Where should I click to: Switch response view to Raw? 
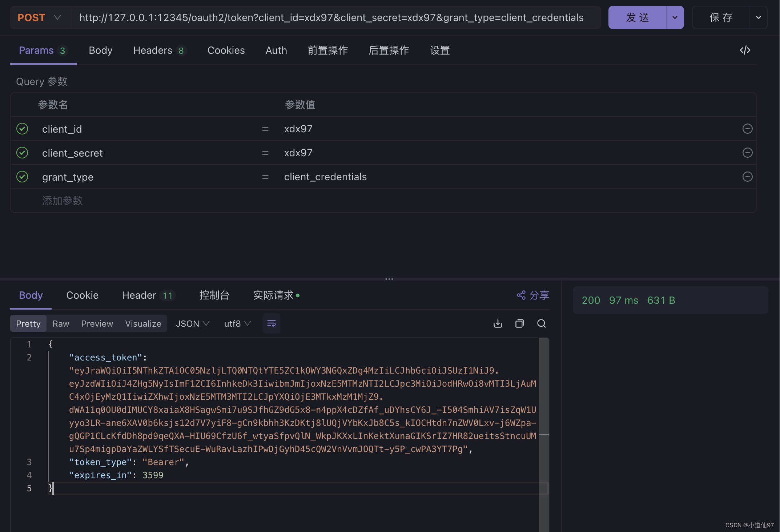(x=61, y=323)
